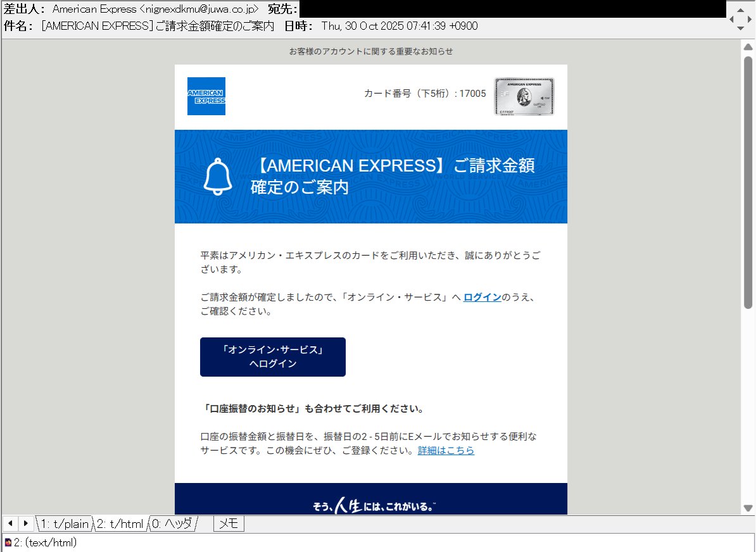Screen dimensions: 756x552
Task: Click the white bell notification icon
Action: (218, 177)
